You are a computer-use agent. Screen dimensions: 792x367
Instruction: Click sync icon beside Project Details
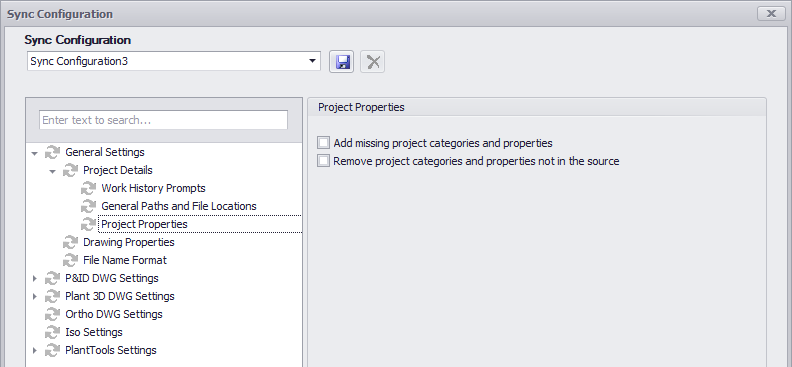click(x=70, y=170)
